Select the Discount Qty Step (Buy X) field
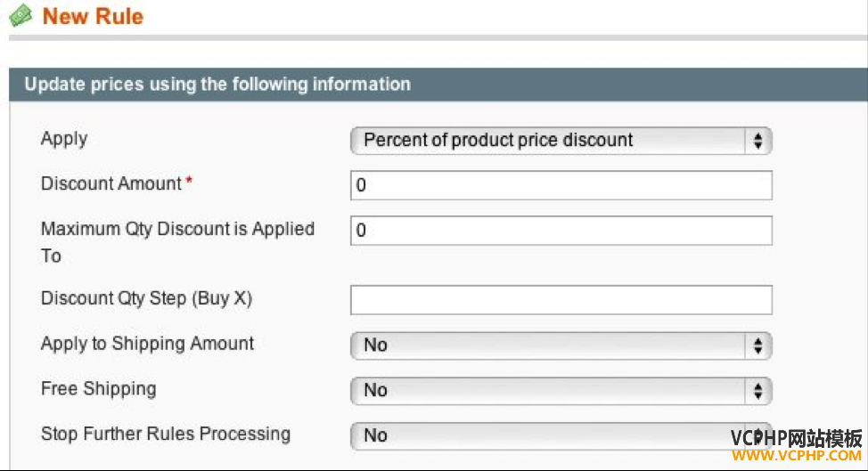Screen dimensions: 868x471 pos(561,300)
